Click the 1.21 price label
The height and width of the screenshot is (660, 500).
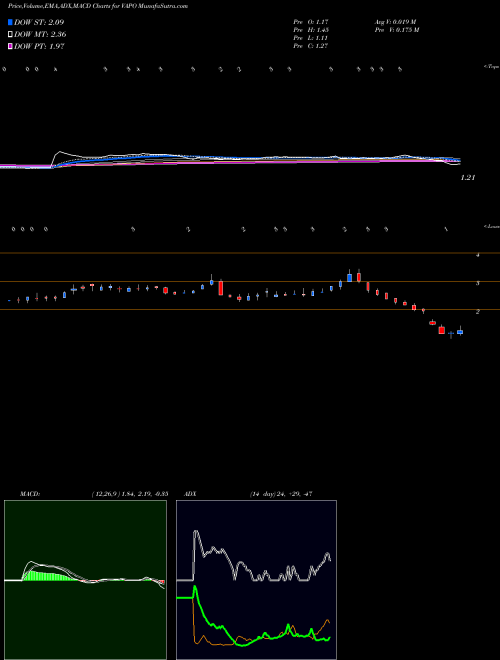pos(468,178)
